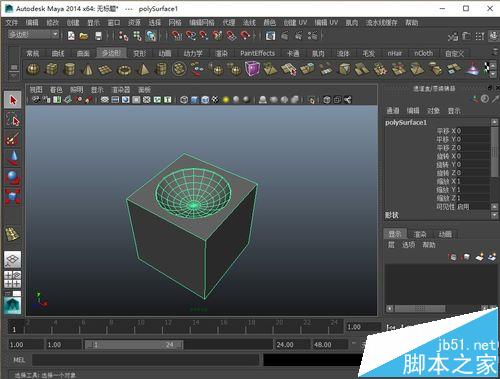The height and width of the screenshot is (379, 500).
Task: Open the 选项 layer editor menu
Action: 408,245
